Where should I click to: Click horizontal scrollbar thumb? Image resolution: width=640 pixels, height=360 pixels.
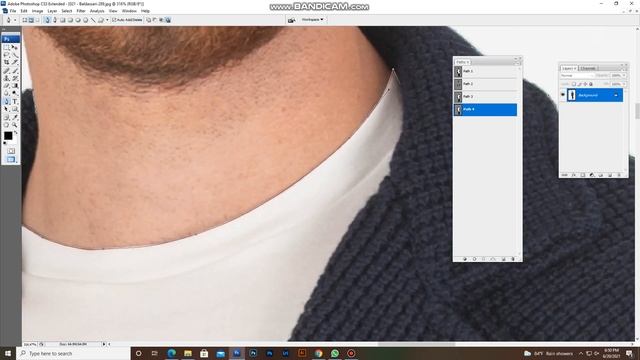(416, 344)
